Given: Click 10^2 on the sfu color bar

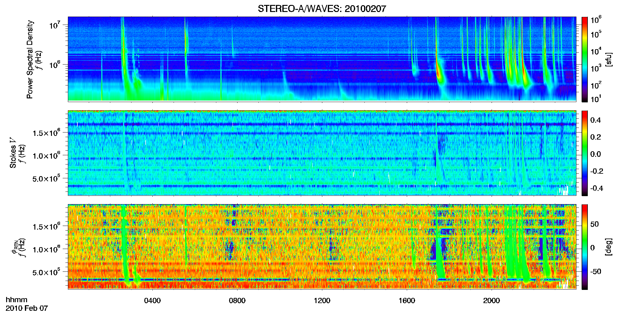Looking at the screenshot, I should [596, 85].
